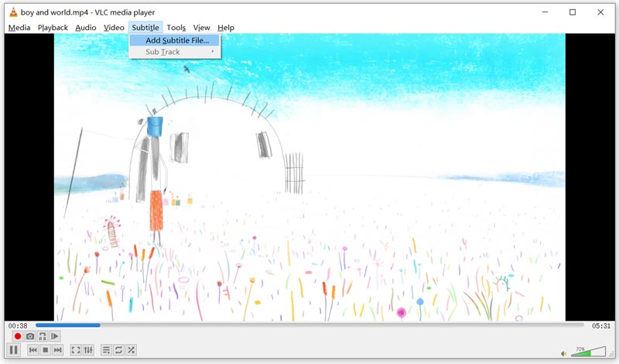Close the VLC media player window

[600, 12]
